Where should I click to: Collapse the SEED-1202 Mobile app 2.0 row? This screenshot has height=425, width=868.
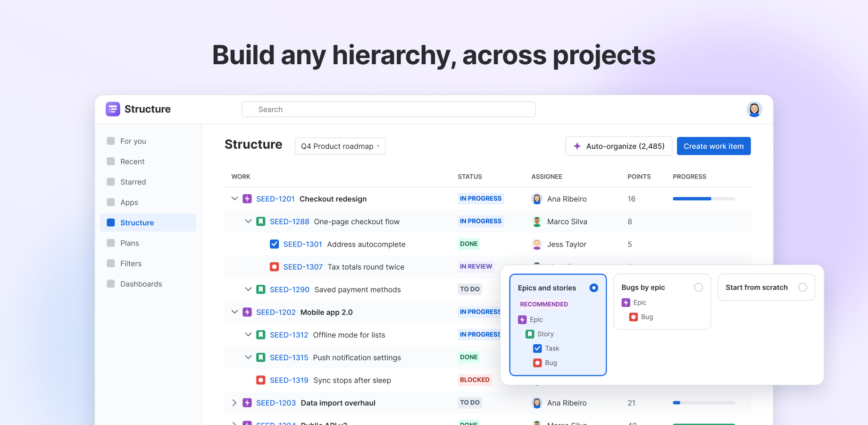pos(234,312)
